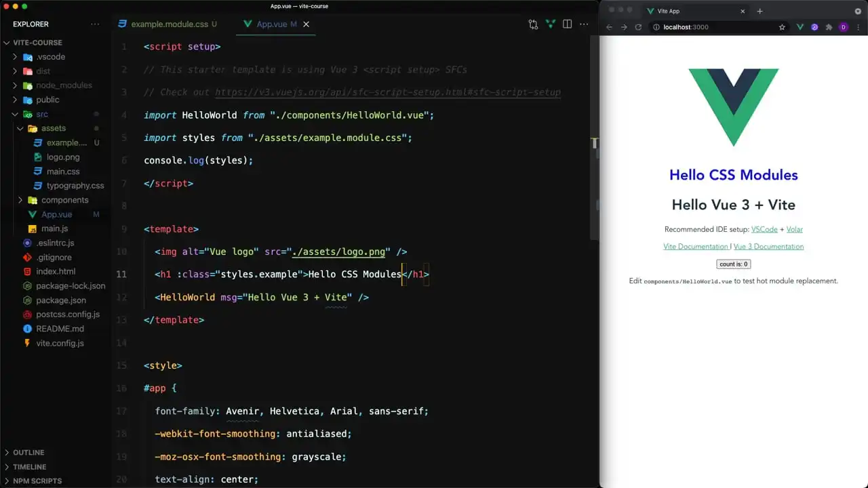Viewport: 868px width, 488px height.
Task: Open the browser tab search dropdown arrow
Action: click(x=857, y=11)
